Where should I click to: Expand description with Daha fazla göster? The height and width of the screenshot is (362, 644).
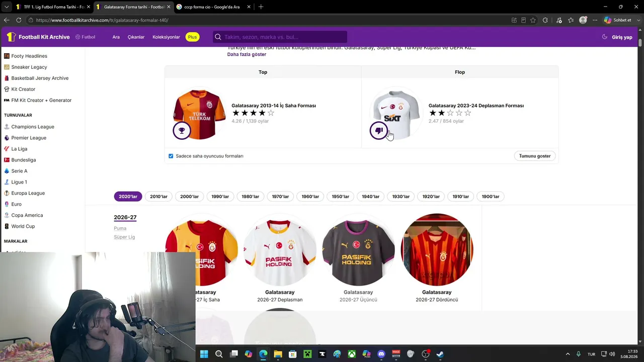pyautogui.click(x=247, y=54)
